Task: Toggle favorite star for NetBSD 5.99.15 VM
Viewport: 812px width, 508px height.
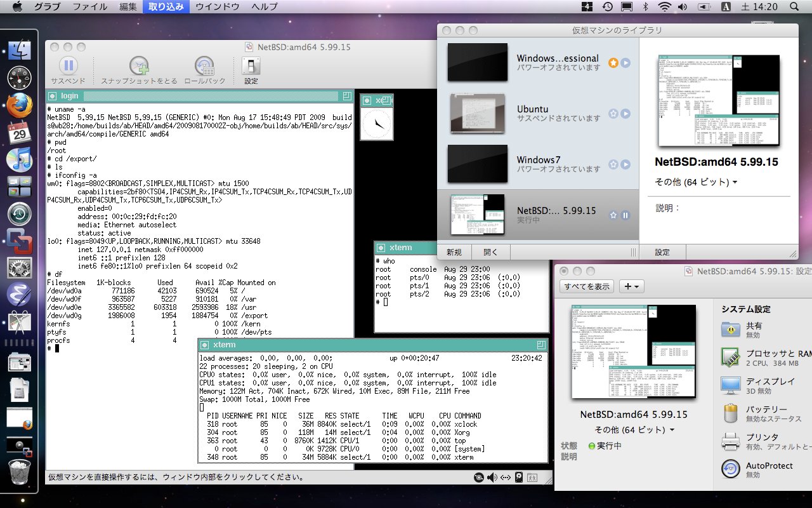Action: [613, 215]
